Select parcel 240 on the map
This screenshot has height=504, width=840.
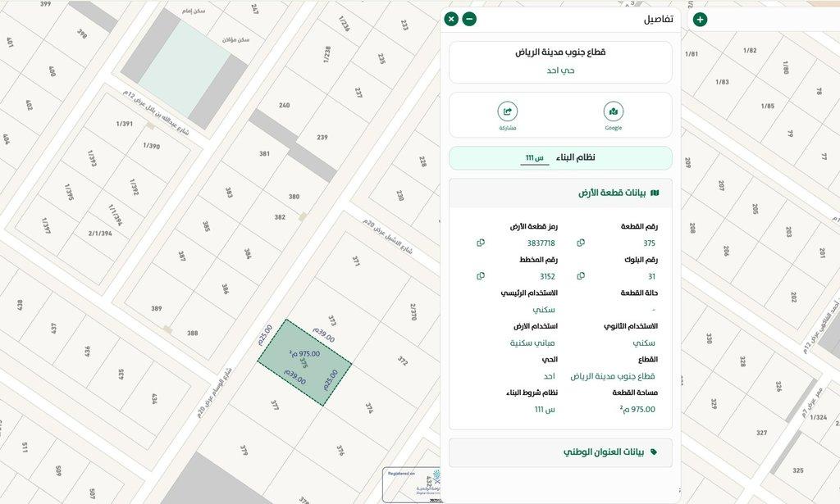284,106
